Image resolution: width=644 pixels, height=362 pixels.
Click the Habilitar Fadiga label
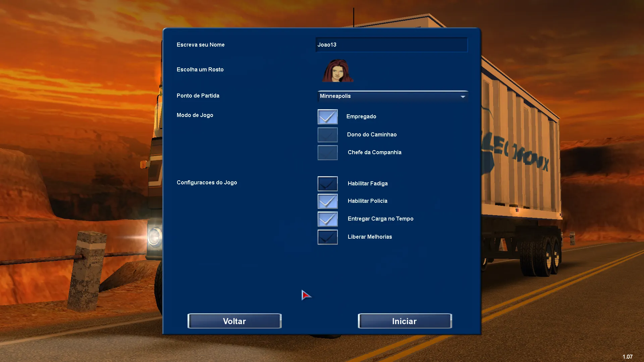pos(368,183)
